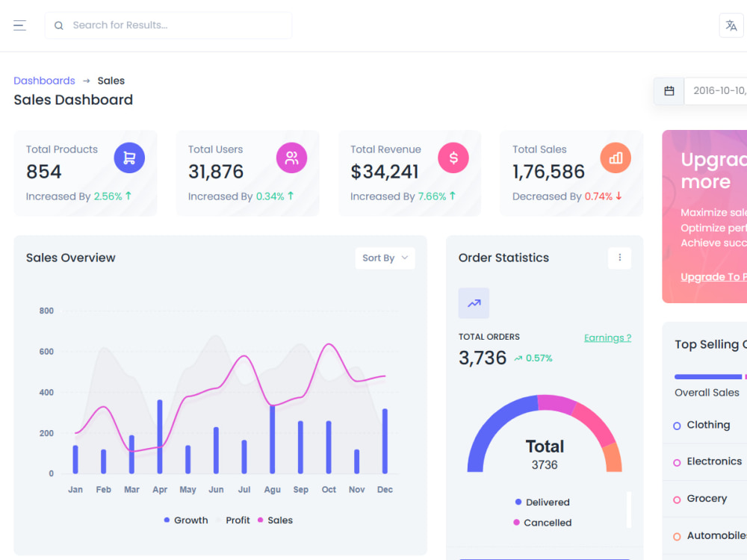747x560 pixels.
Task: Click the Sales Overview heading
Action: click(70, 258)
